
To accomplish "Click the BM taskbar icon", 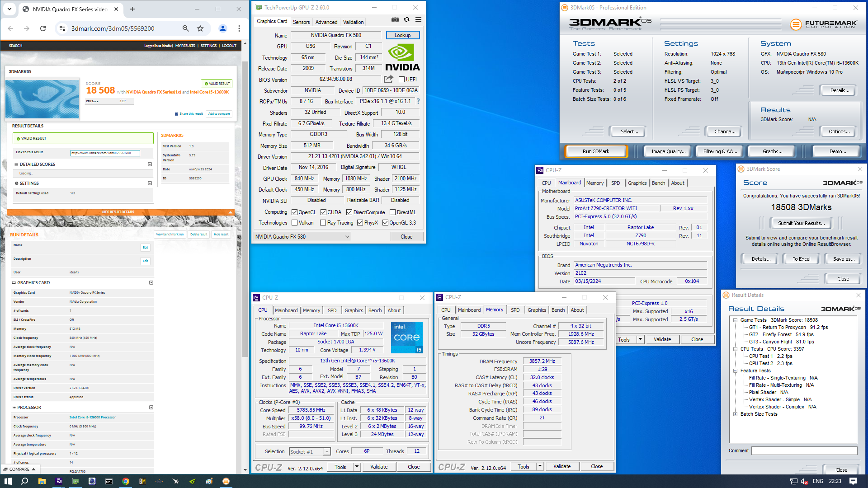I will click(x=142, y=481).
